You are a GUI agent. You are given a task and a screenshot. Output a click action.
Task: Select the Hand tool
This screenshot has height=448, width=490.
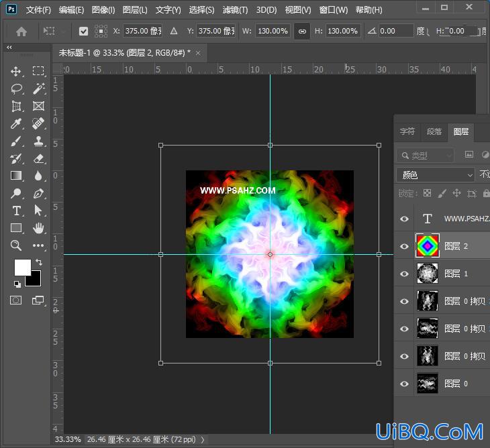click(x=38, y=228)
